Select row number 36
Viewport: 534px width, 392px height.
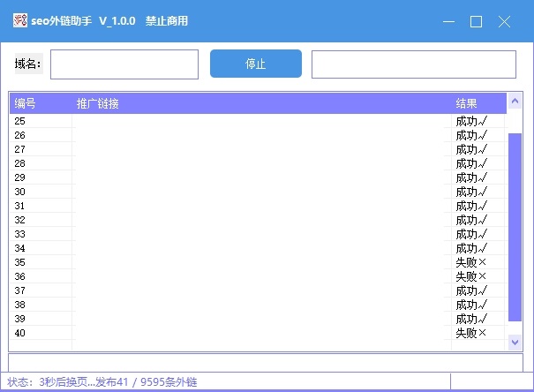coord(257,276)
